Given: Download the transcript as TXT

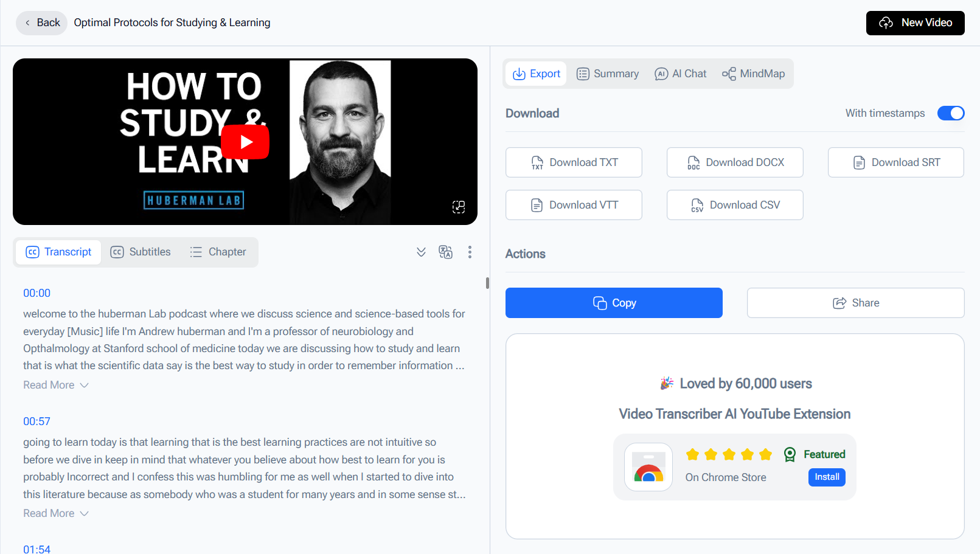Looking at the screenshot, I should [x=574, y=162].
